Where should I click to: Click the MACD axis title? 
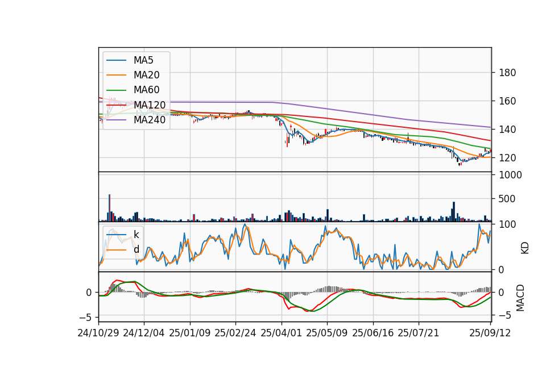point(520,298)
